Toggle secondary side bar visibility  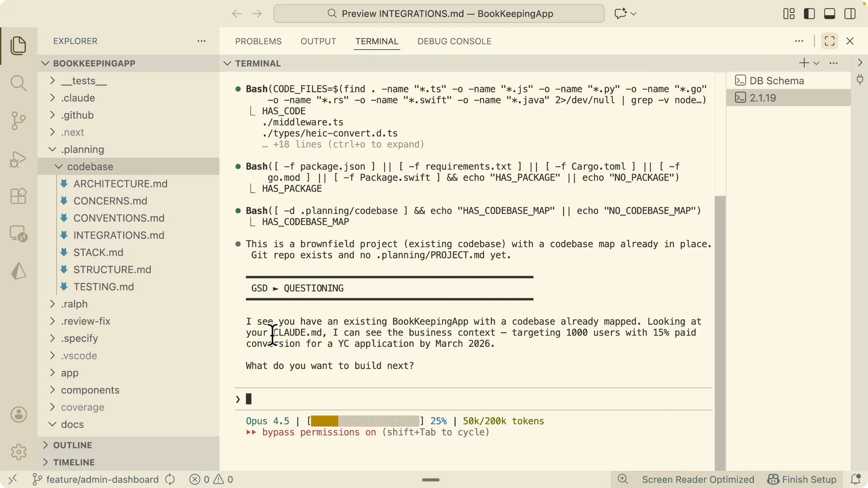pyautogui.click(x=850, y=14)
